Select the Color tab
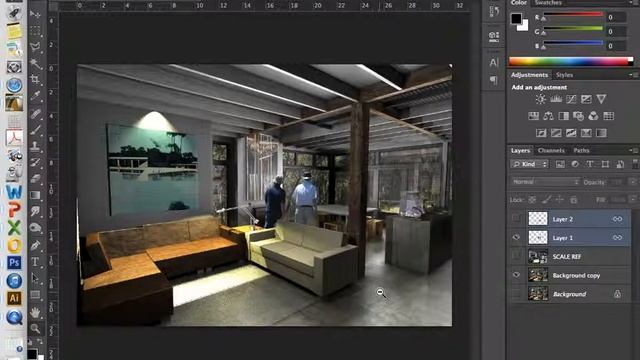640x360 pixels. coord(518,2)
